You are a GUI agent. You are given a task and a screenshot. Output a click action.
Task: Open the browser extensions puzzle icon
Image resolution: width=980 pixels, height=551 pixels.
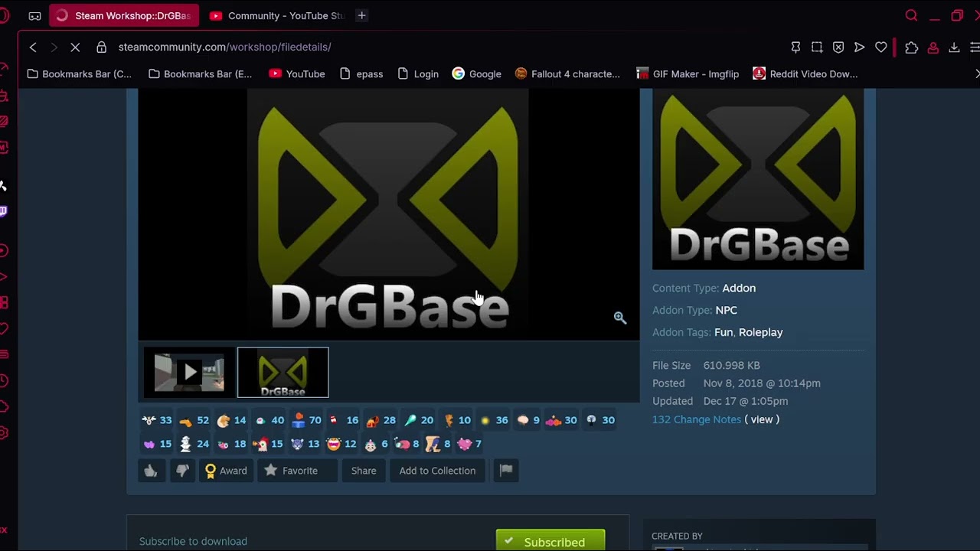pyautogui.click(x=911, y=47)
